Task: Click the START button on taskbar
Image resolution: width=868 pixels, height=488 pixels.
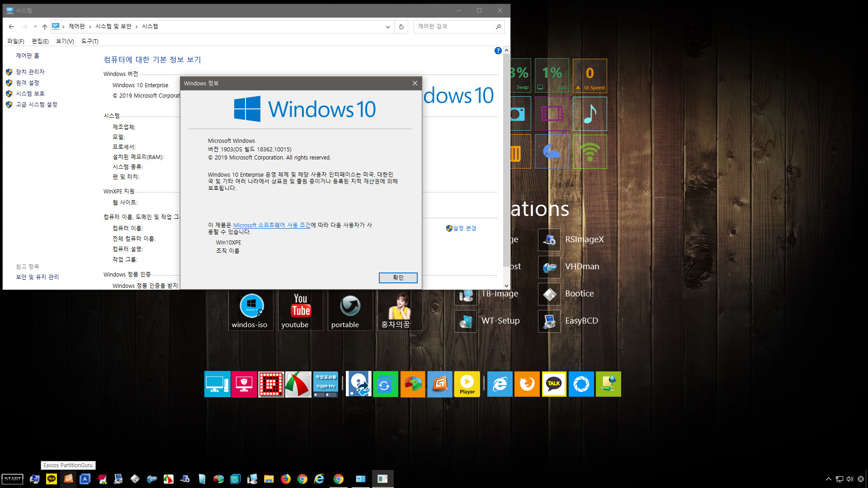Action: click(x=13, y=479)
